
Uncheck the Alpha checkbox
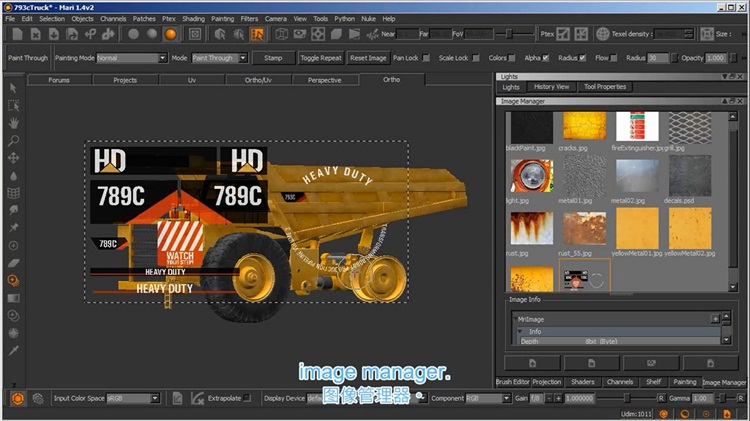pos(546,58)
